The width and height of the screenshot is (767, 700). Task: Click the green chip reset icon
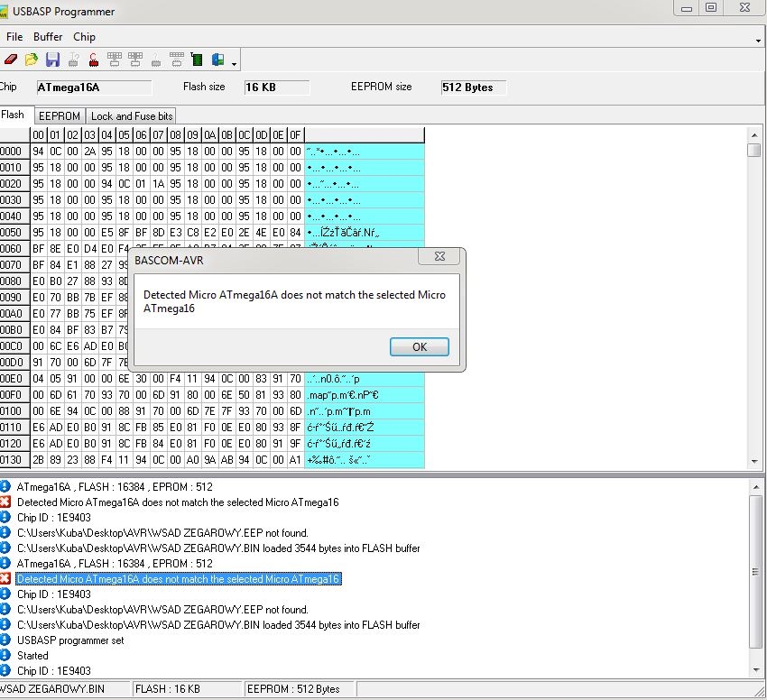pos(197,60)
